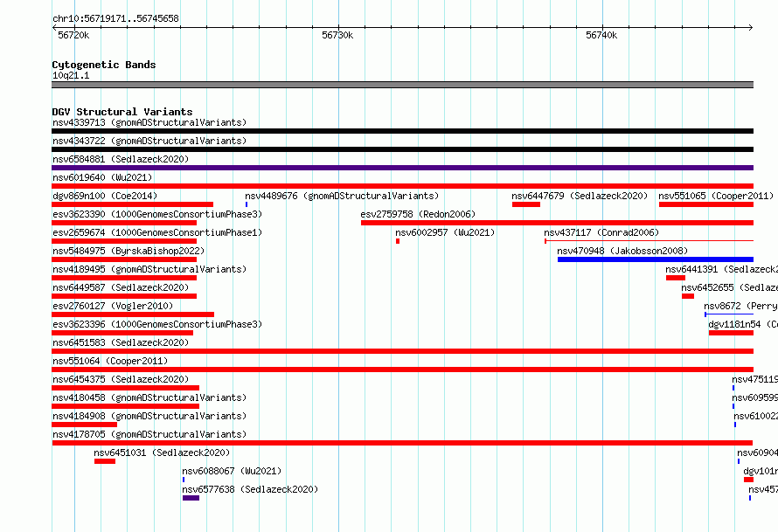Click the 56730k ruler position

[337, 35]
